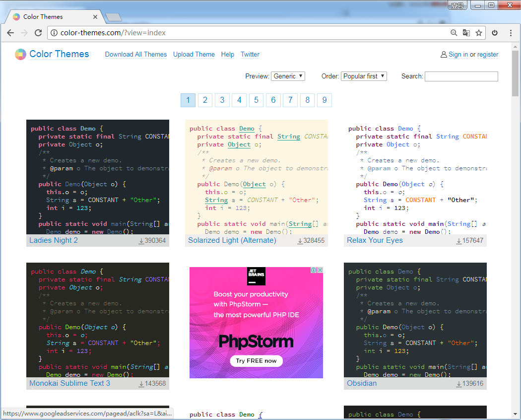This screenshot has width=521, height=420.
Task: Click the Upload Theme link
Action: pyautogui.click(x=194, y=55)
